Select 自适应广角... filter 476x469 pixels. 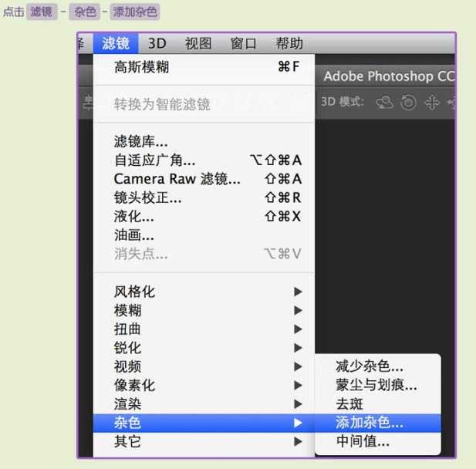pos(204,160)
